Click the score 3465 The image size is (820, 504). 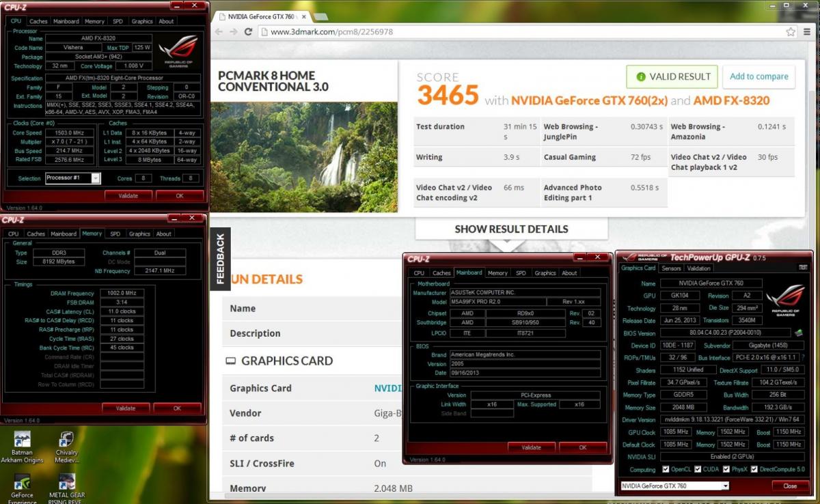448,96
